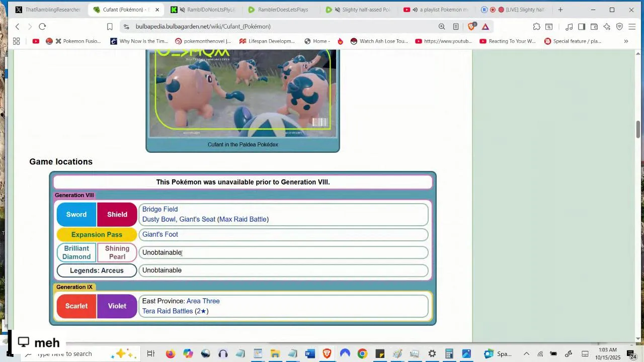Open the Brave Wallet icon
Image resolution: width=644 pixels, height=362 pixels.
[594, 27]
